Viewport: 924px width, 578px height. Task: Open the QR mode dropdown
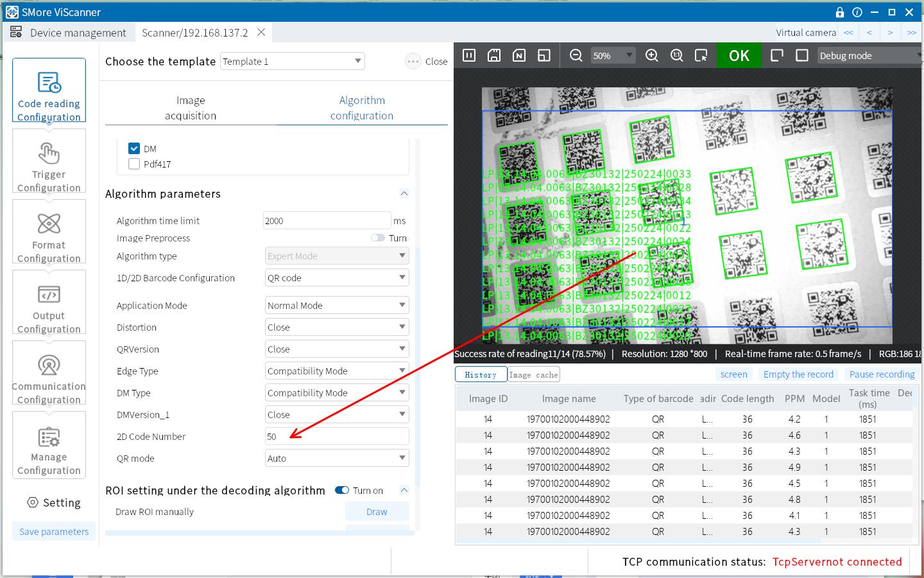tap(337, 459)
